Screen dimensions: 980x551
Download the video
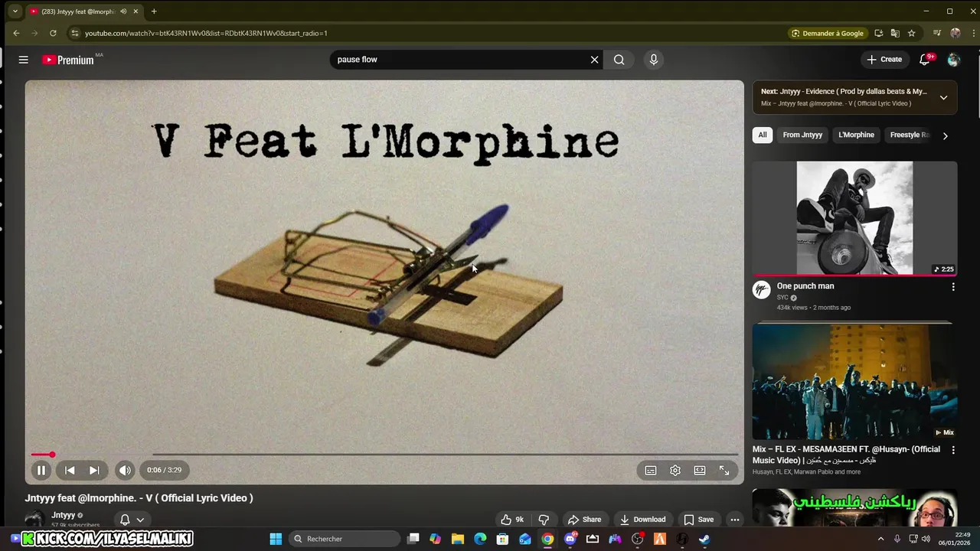click(x=642, y=520)
